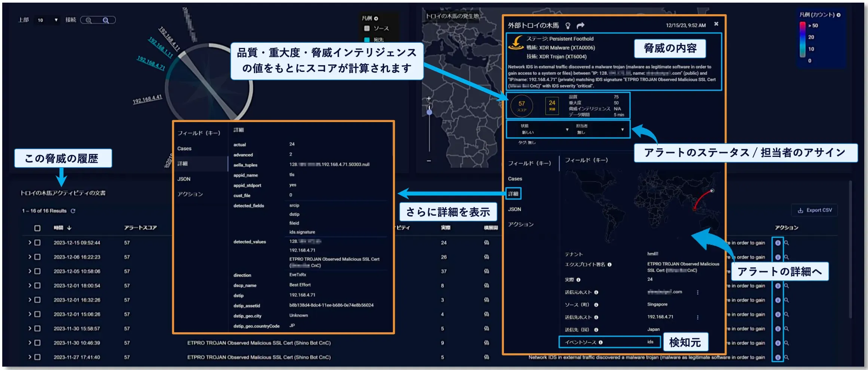This screenshot has width=868, height=370.
Task: Click info icon next to イベントソース
Action: pos(600,342)
